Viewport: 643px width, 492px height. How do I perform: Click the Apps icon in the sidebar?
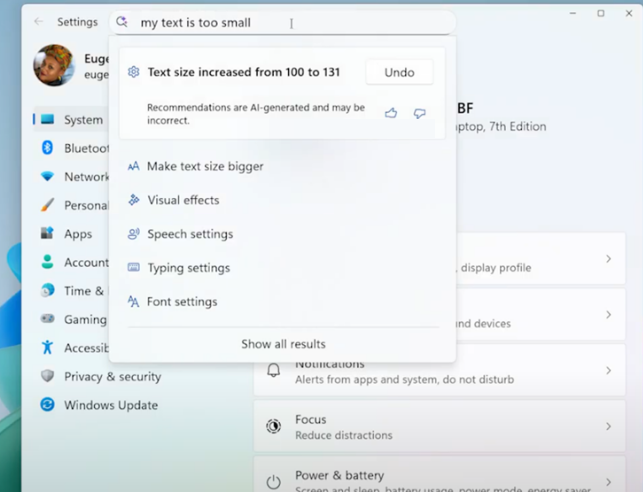(x=48, y=233)
